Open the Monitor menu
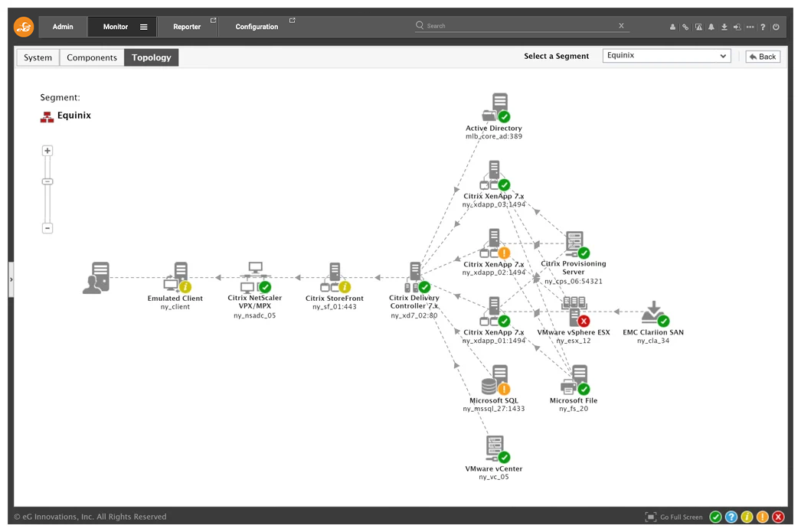 click(x=116, y=27)
